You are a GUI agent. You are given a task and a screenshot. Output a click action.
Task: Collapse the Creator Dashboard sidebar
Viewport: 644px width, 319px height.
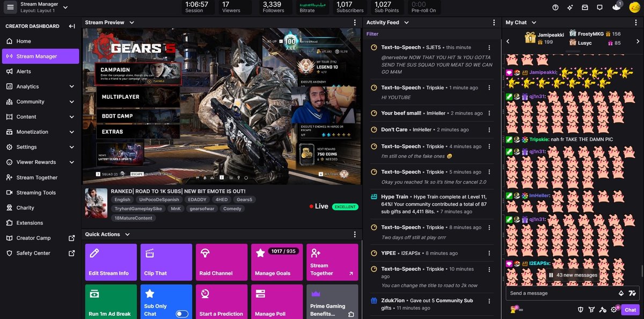pyautogui.click(x=72, y=26)
